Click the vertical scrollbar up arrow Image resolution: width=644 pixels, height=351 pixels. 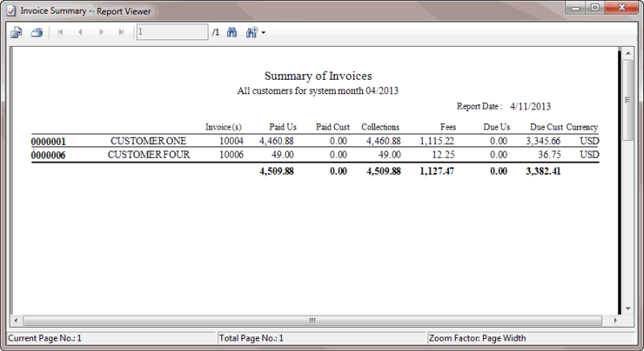coord(629,53)
